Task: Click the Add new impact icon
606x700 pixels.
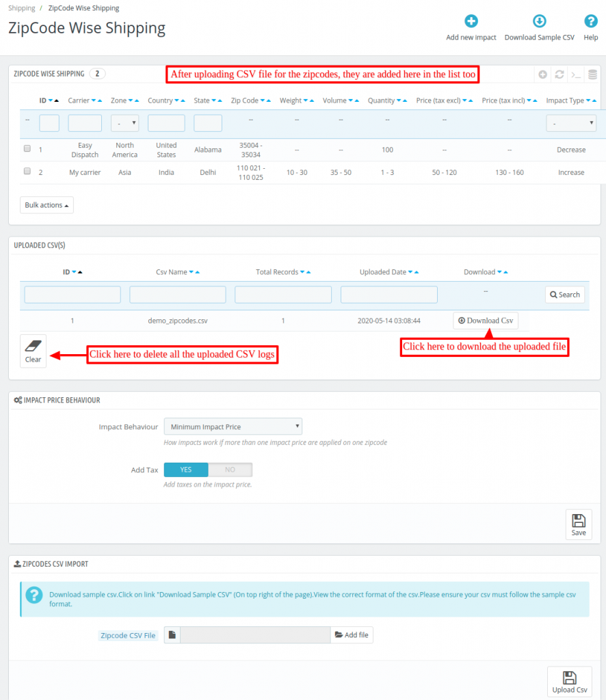Action: 471,21
